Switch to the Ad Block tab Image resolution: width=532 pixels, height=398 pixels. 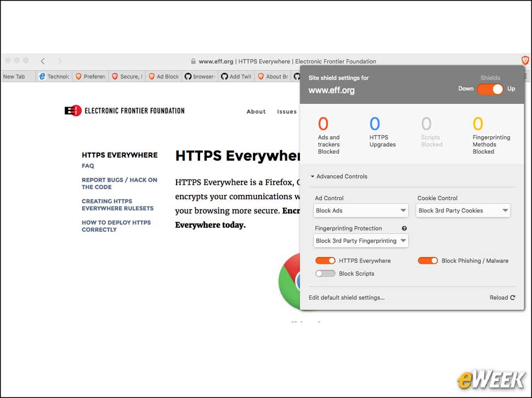[x=163, y=76]
